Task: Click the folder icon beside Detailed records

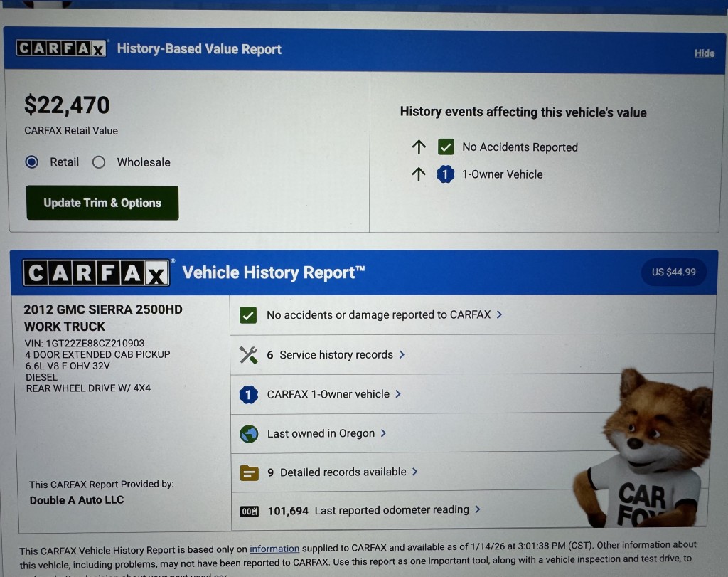Action: click(x=250, y=473)
